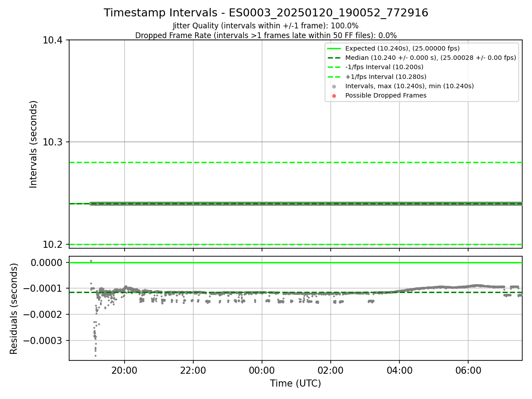Click the solid green Expected line legend marker
532x399 pixels.
335,49
